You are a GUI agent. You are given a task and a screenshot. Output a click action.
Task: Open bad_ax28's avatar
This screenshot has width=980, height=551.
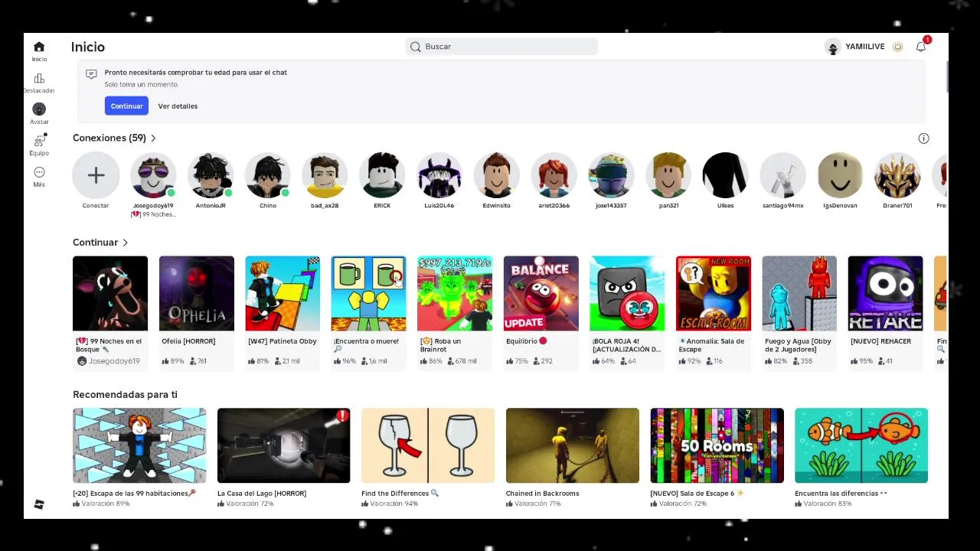[x=325, y=175]
